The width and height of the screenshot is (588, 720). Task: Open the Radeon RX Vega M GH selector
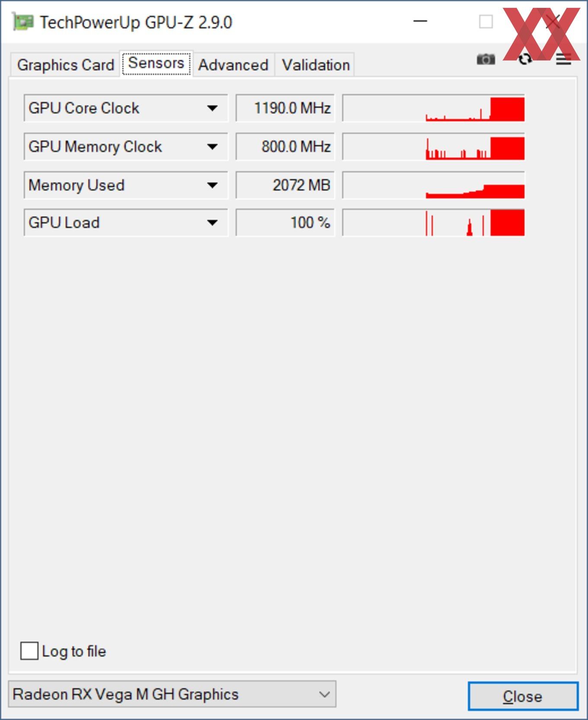click(172, 694)
